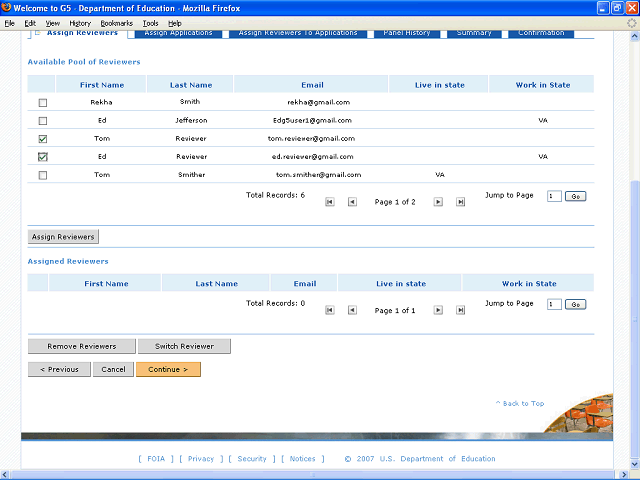This screenshot has width=640, height=480.
Task: Focus Jump to Page field in Assigned Reviewers
Action: click(554, 304)
